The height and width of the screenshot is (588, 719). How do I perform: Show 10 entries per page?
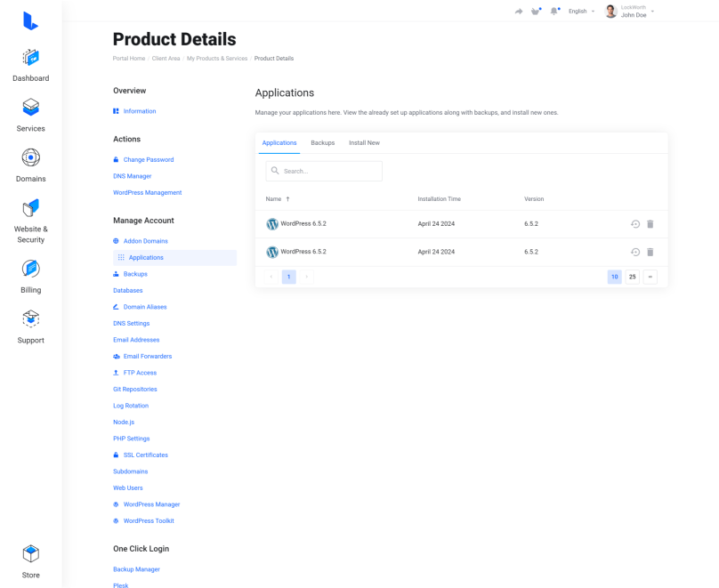point(615,277)
